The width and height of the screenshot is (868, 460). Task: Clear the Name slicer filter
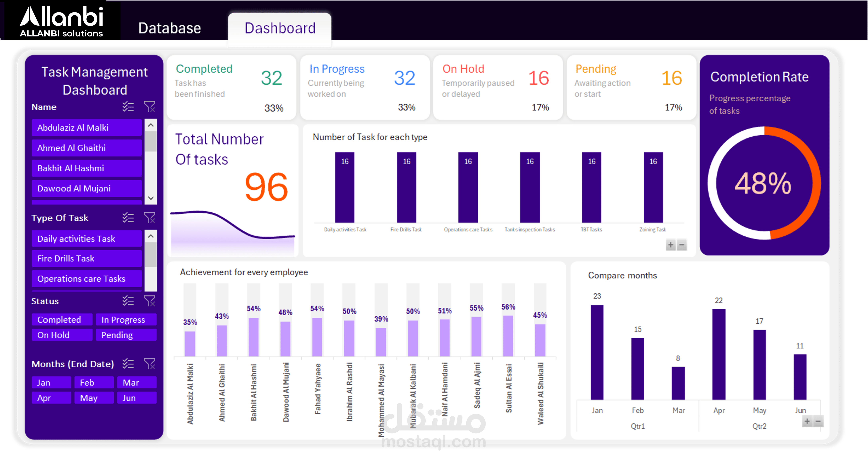[150, 107]
